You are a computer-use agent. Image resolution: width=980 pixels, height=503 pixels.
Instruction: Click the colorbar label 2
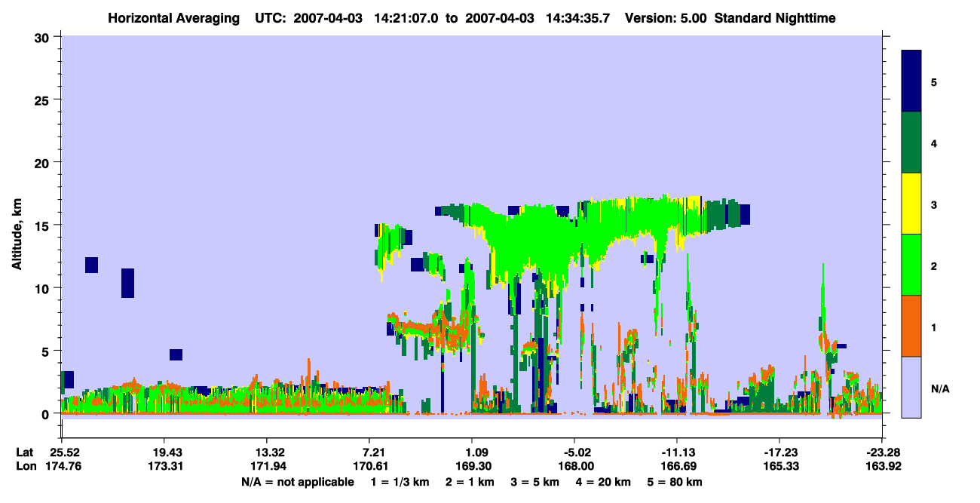pos(934,265)
